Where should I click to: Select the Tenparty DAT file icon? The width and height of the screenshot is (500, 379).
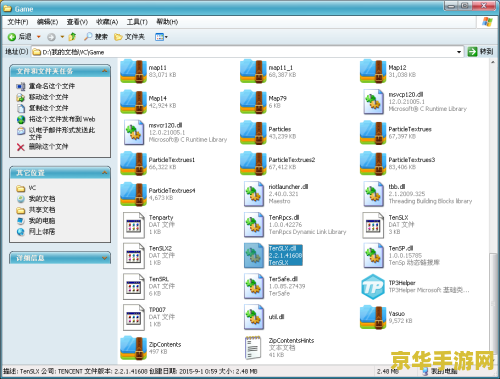point(134,225)
